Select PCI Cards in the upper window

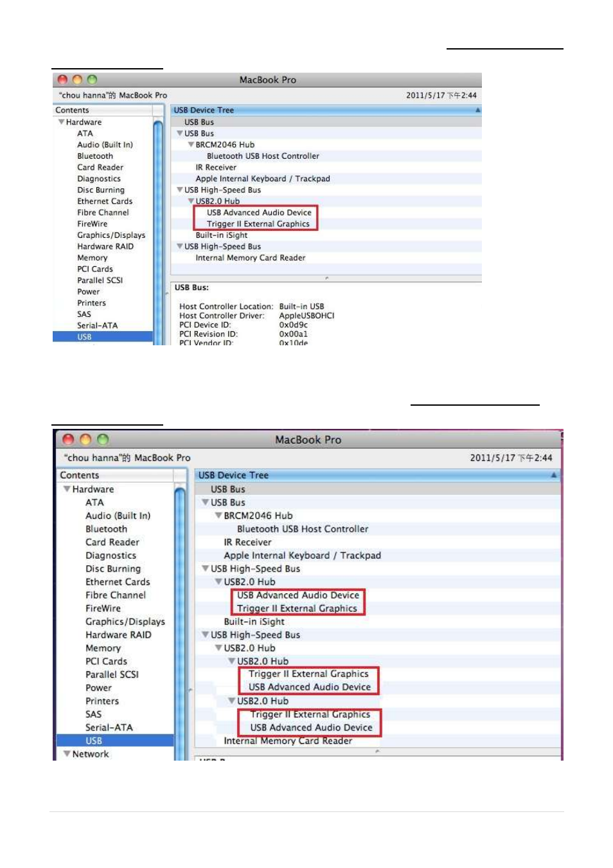pyautogui.click(x=95, y=269)
